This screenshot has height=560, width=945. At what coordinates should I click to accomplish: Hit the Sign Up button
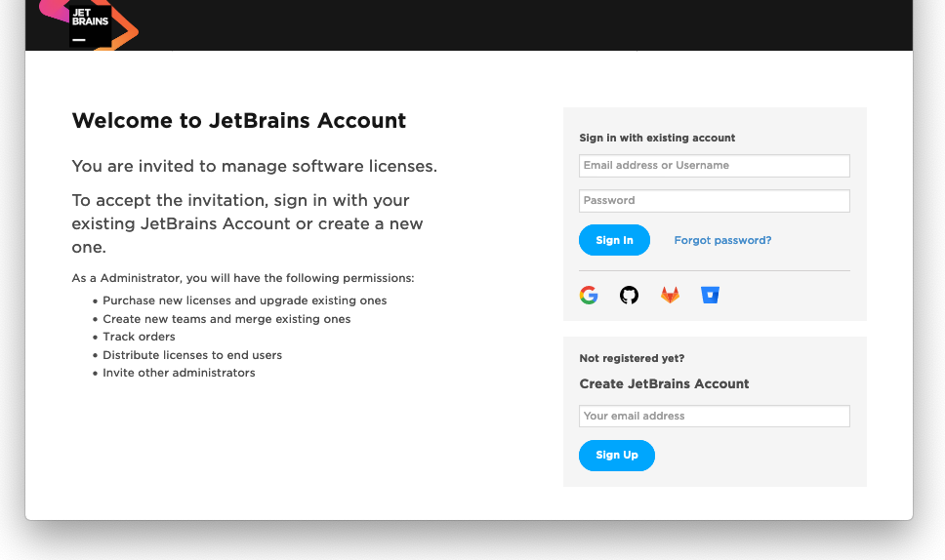coord(617,456)
